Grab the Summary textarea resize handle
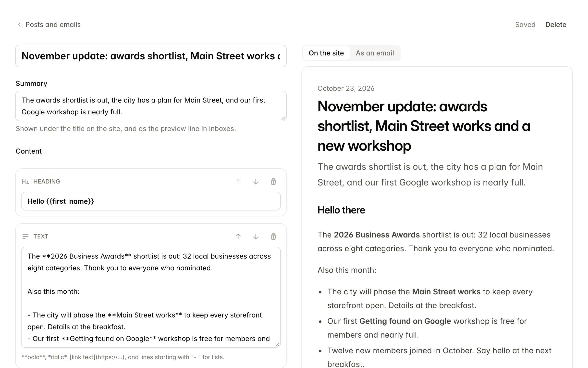Screen dimensions: 588x368 click(283, 118)
